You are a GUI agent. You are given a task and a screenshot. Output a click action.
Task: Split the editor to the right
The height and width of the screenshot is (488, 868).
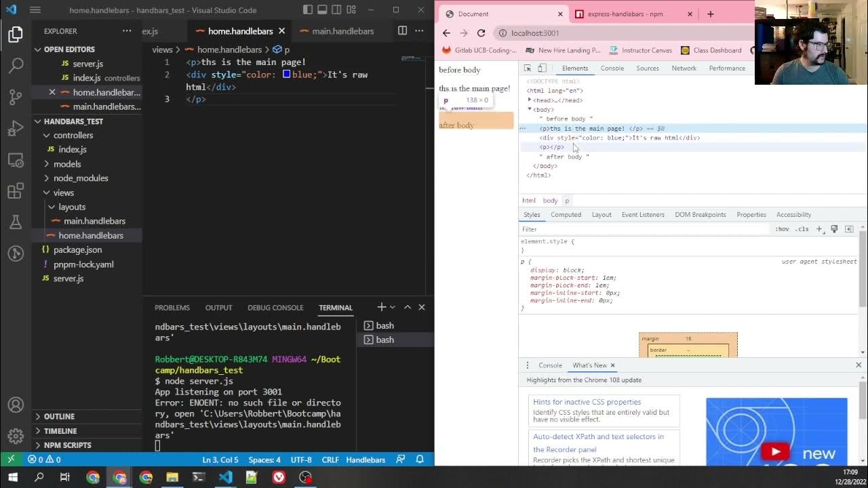[x=402, y=30]
